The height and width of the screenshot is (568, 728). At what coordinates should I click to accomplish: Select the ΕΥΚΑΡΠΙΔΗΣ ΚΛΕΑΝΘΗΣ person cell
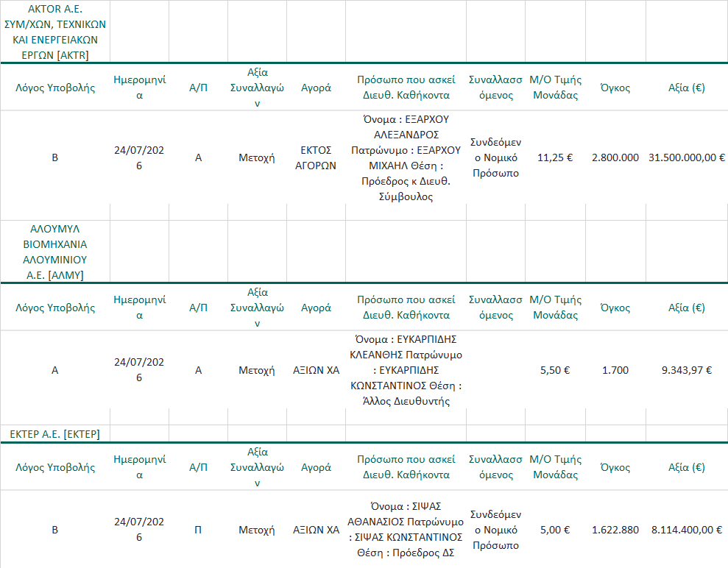[406, 370]
